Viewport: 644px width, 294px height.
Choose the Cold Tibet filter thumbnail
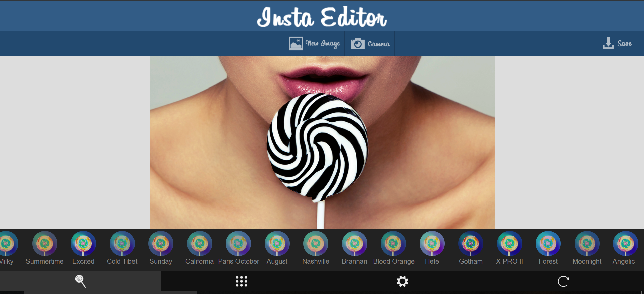coord(122,244)
